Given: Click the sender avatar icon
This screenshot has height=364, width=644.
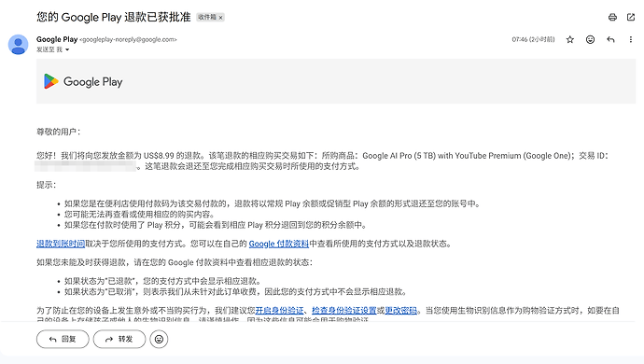Looking at the screenshot, I should [x=18, y=45].
